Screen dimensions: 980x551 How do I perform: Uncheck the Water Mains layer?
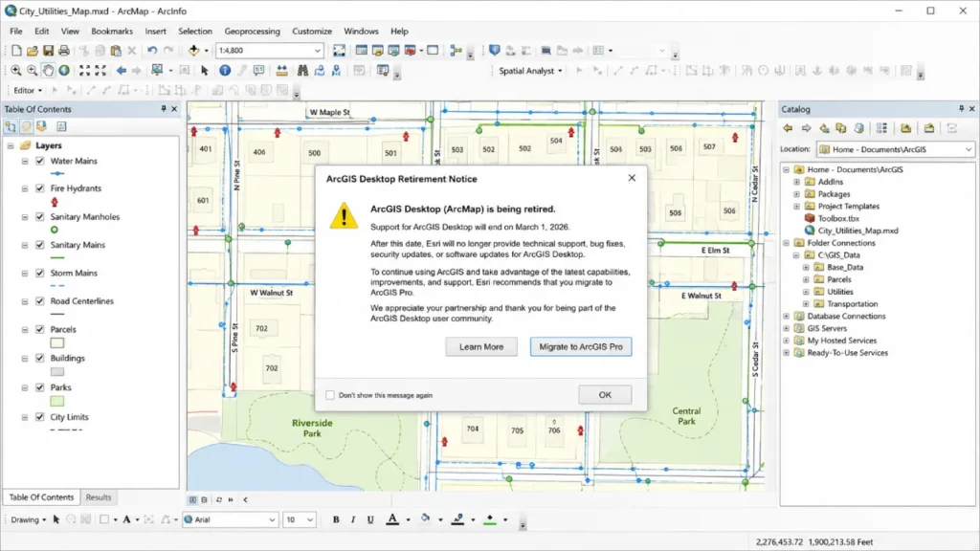[40, 161]
